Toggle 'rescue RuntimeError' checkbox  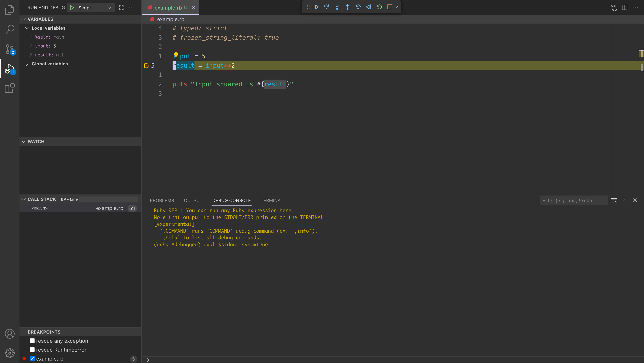coord(32,350)
